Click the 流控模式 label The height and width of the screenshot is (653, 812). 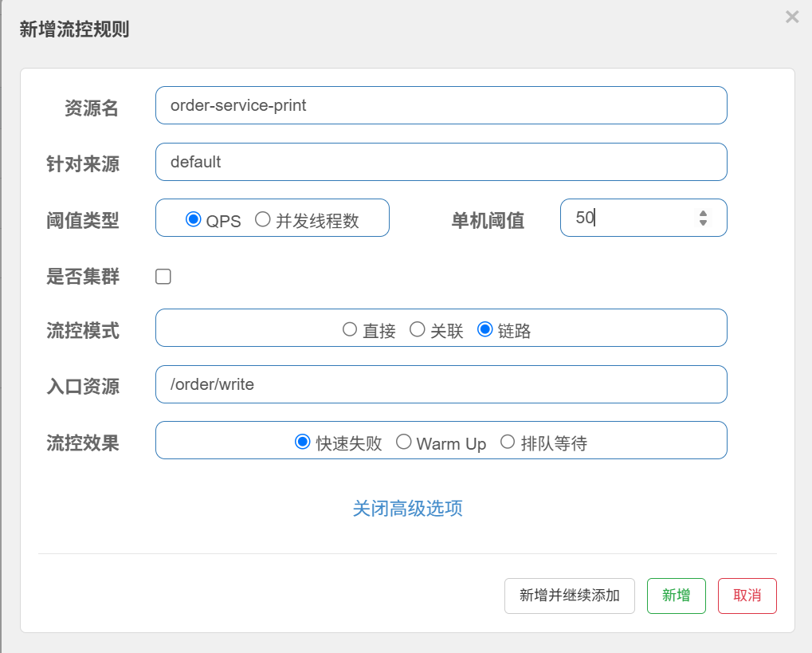(x=83, y=331)
